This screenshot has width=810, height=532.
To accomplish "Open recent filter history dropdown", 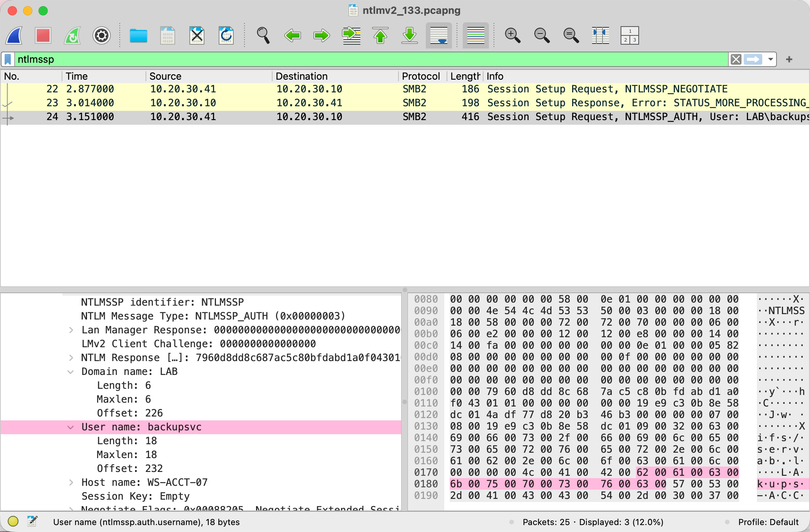I will tap(770, 59).
